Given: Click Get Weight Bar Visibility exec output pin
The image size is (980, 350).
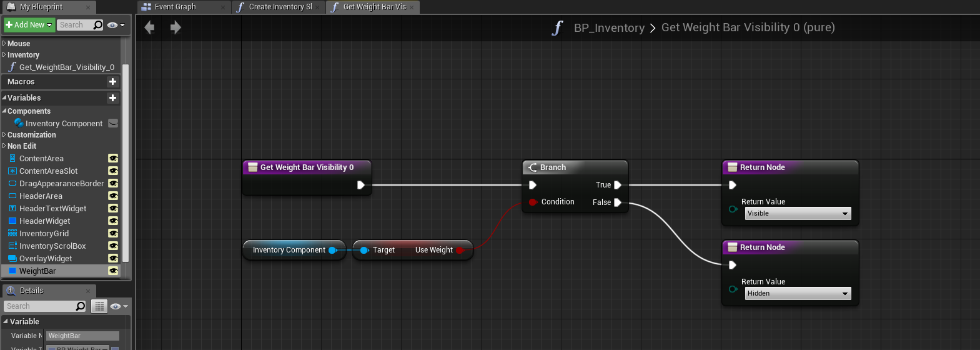Looking at the screenshot, I should [361, 185].
